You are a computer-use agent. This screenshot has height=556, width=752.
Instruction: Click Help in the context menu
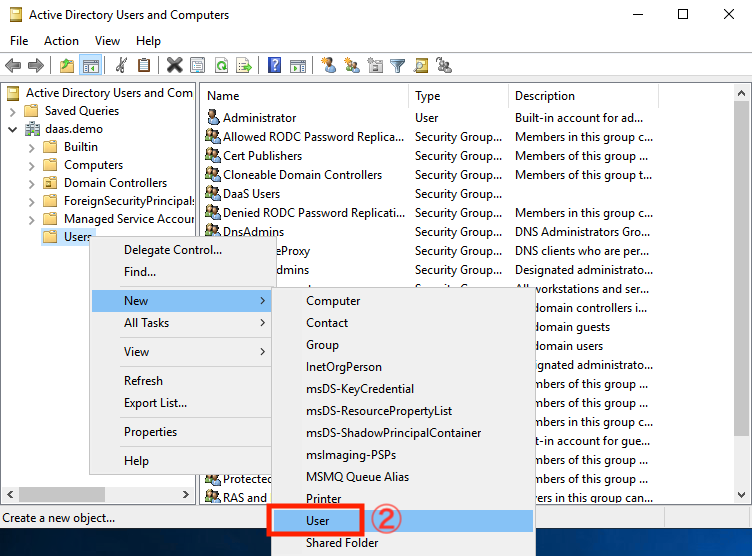click(181, 461)
